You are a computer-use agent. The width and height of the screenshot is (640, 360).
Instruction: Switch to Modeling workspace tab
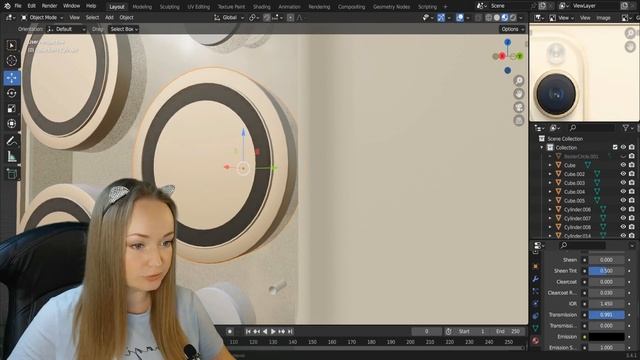(x=142, y=7)
